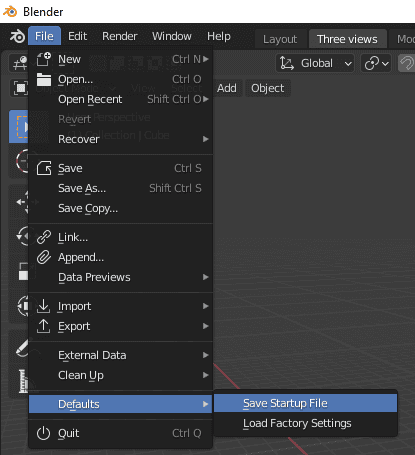
Task: Expand the Export submenu
Action: [120, 326]
